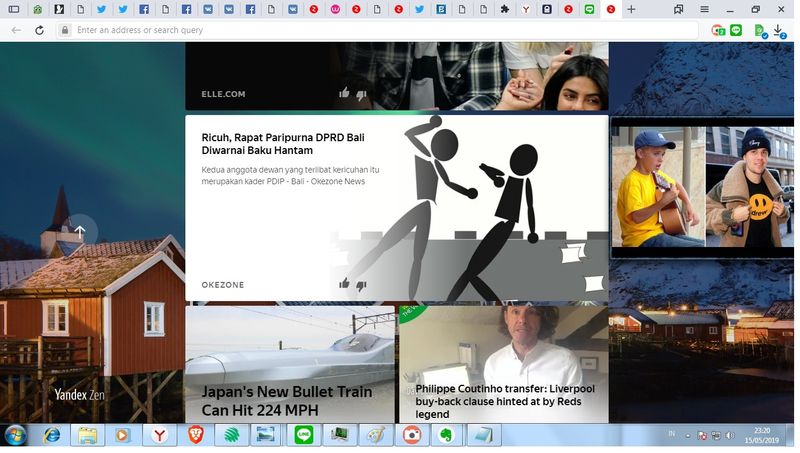800x453 pixels.
Task: Open the browser hamburger menu
Action: pyautogui.click(x=704, y=9)
